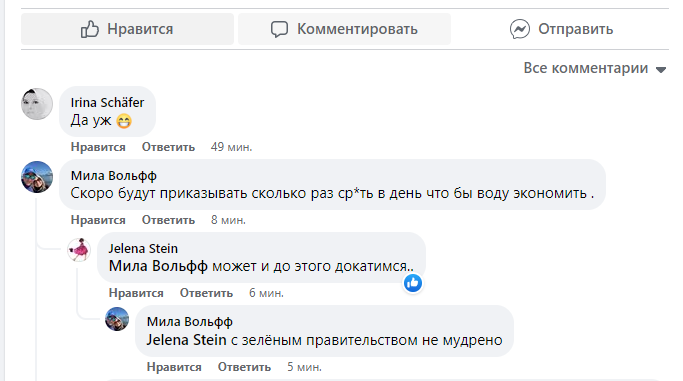Click the thumbs-up icon next to Нравится
This screenshot has height=381, width=683.
(x=90, y=29)
